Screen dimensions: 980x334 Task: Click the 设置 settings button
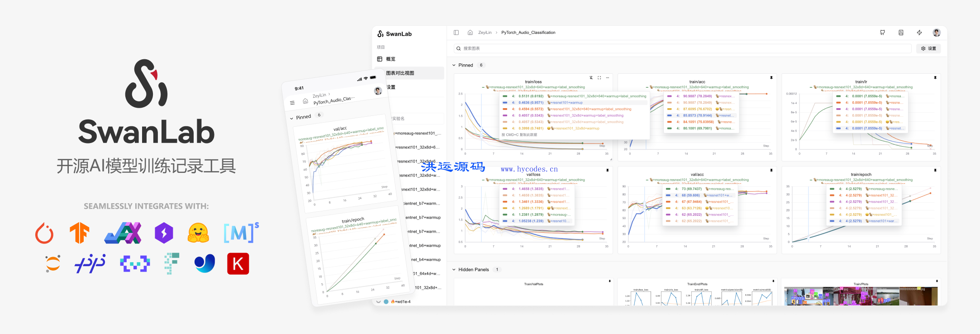pyautogui.click(x=928, y=48)
